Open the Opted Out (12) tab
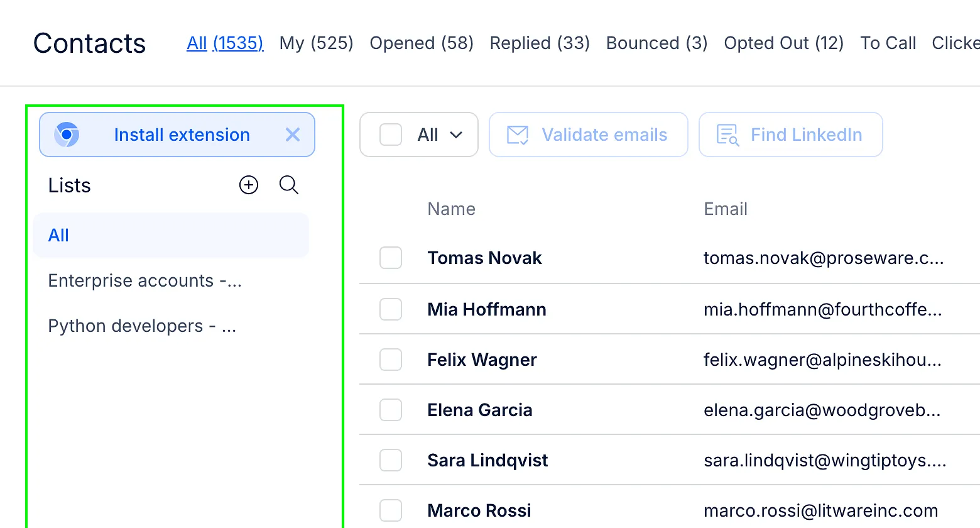Image resolution: width=980 pixels, height=528 pixels. [784, 43]
